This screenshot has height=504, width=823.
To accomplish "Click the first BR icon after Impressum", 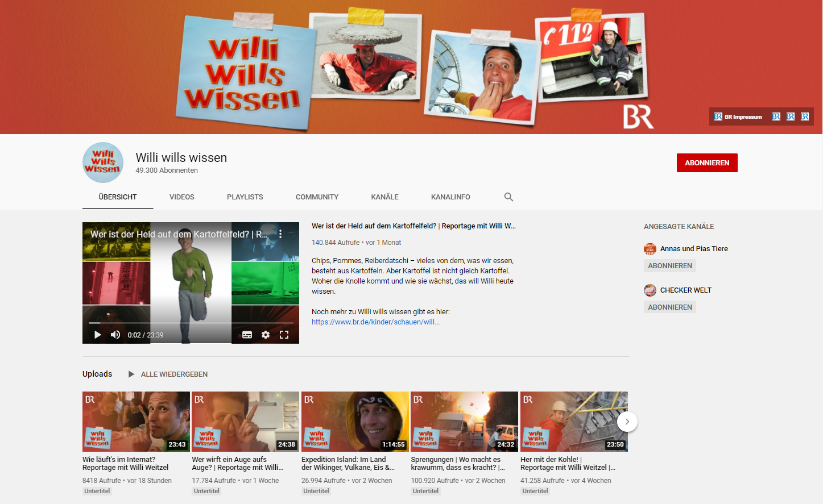I will point(776,116).
